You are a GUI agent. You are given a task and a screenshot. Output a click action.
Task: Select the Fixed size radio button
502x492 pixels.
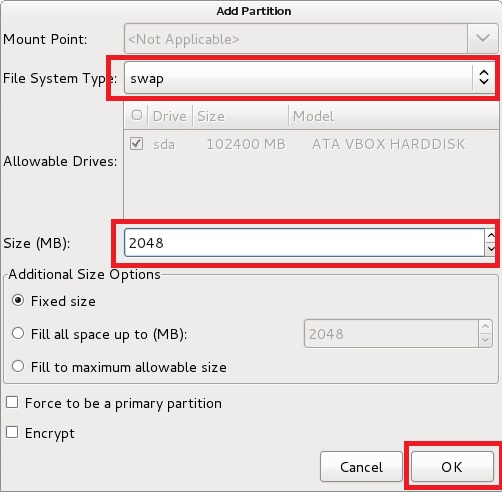(18, 301)
